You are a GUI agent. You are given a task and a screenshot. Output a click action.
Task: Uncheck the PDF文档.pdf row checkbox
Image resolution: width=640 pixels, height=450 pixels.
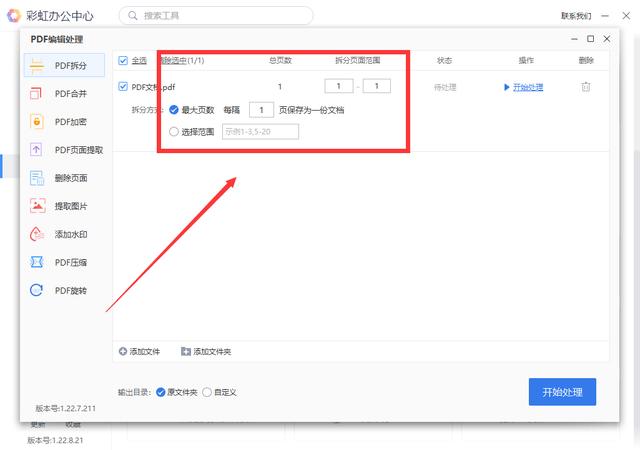123,87
